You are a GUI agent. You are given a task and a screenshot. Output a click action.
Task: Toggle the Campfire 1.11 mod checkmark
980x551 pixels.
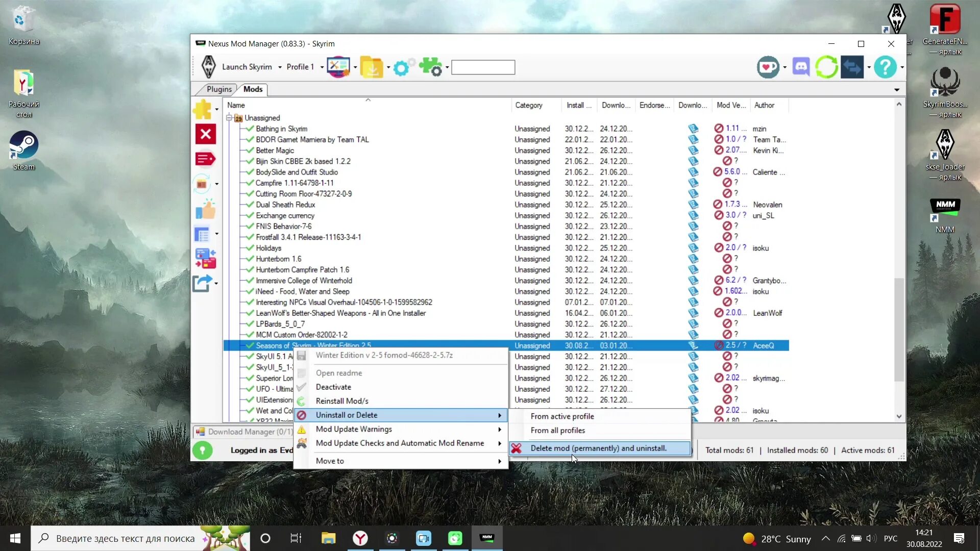tap(250, 183)
